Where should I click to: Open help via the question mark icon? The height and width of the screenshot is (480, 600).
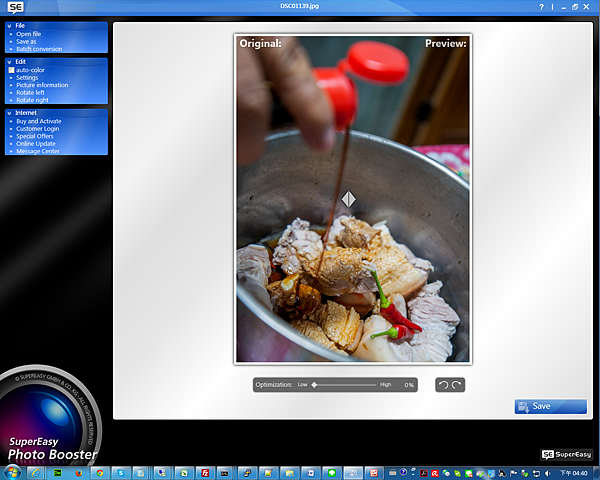coord(541,7)
